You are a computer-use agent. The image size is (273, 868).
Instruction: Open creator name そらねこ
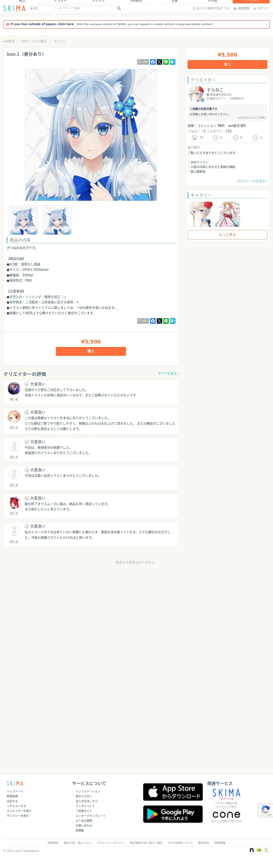[x=215, y=90]
